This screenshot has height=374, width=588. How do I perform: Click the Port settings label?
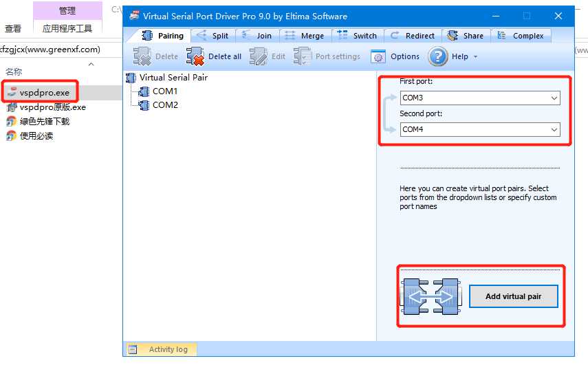pos(338,56)
